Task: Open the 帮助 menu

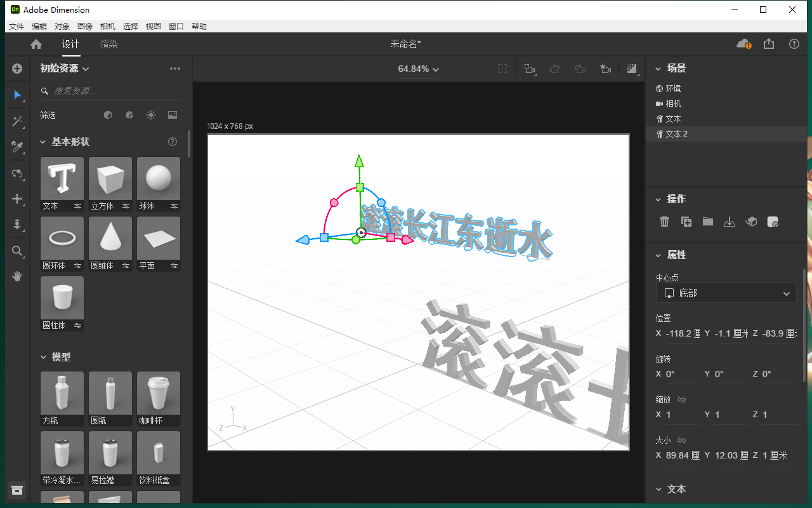Action: [x=199, y=27]
